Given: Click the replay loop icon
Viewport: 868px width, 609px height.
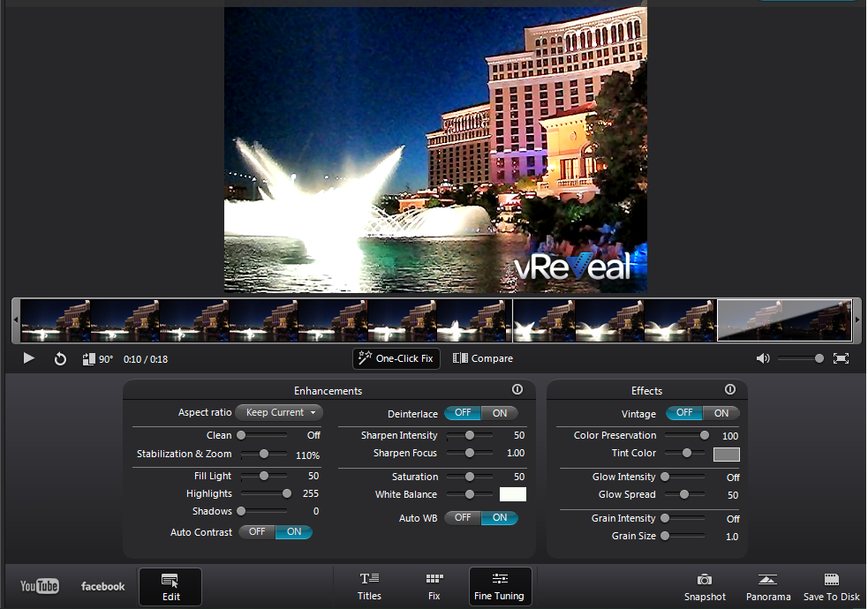Looking at the screenshot, I should pyautogui.click(x=60, y=359).
